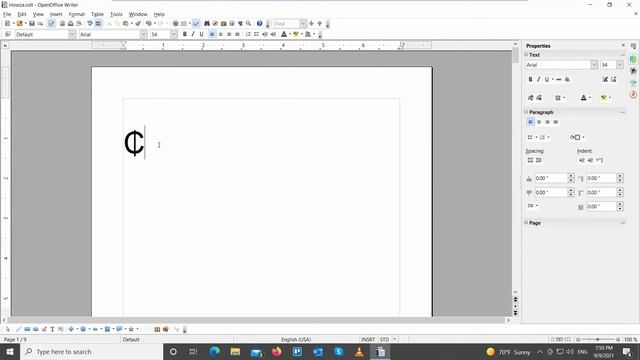
Task: Click Bold in the Properties sidebar
Action: (530, 80)
